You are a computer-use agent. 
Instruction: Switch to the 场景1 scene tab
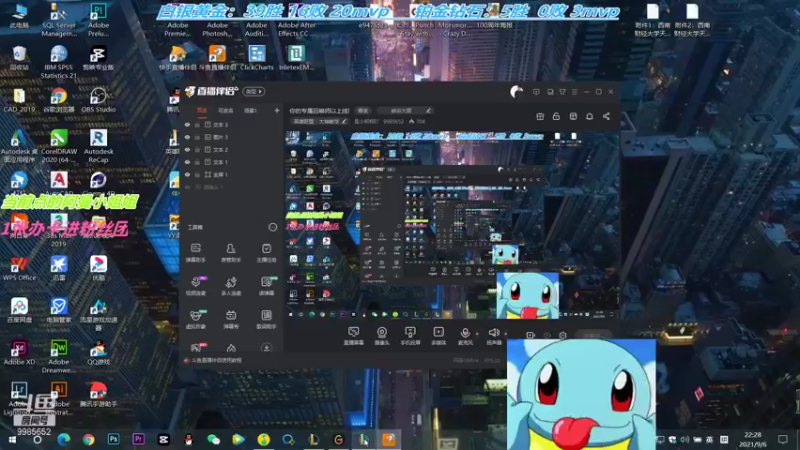[250, 110]
